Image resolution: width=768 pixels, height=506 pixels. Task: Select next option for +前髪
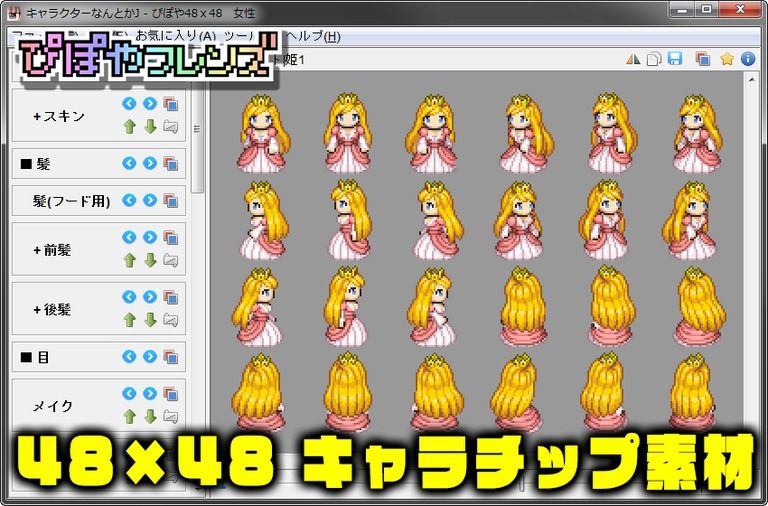point(150,238)
